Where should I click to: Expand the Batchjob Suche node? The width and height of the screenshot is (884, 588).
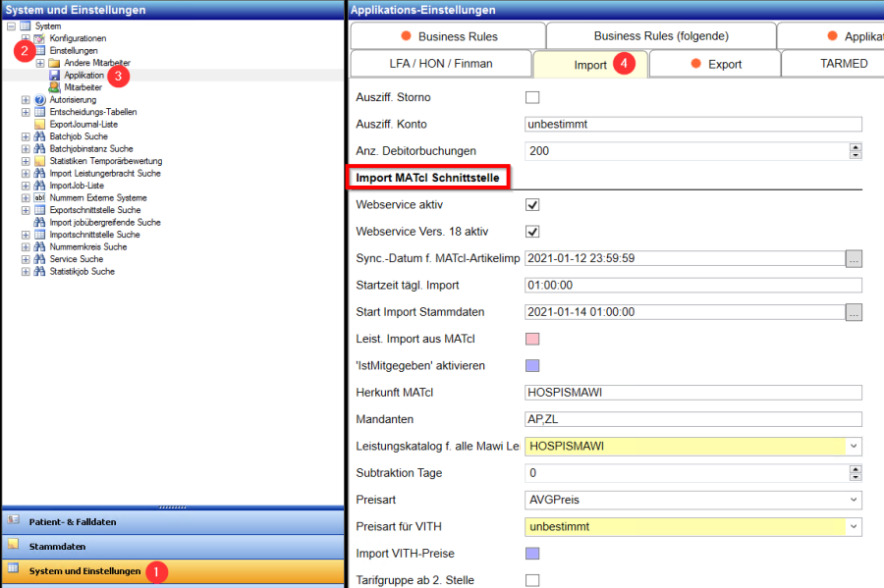[26, 136]
